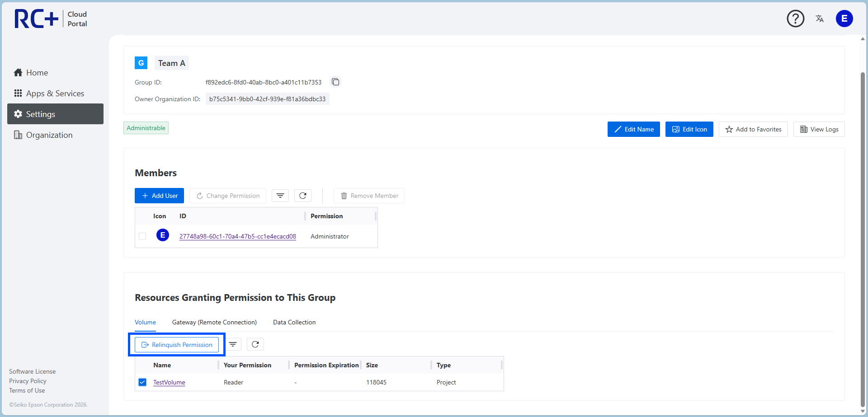868x417 pixels.
Task: Click the Edit Name button
Action: click(x=634, y=129)
